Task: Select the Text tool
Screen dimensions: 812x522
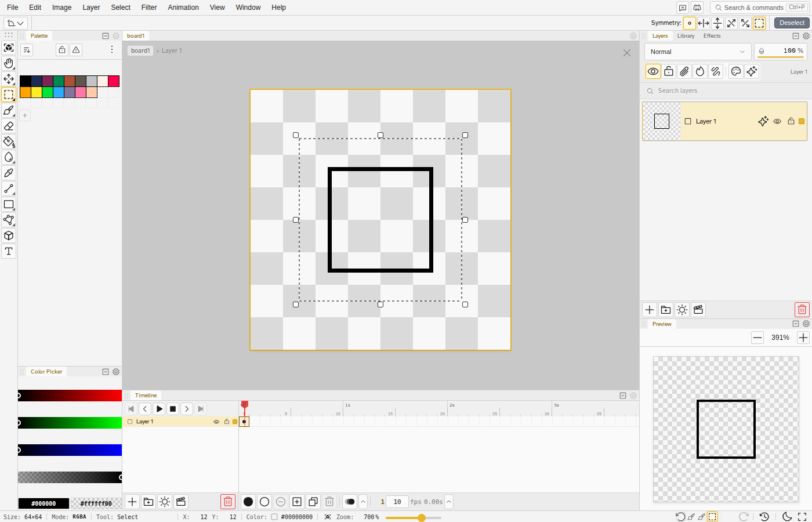Action: [9, 251]
